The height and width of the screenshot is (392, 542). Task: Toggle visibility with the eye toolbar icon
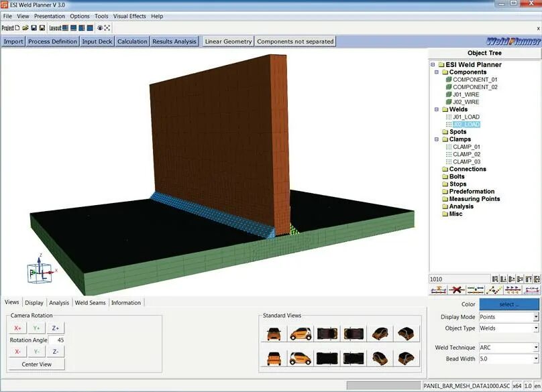coord(100,28)
